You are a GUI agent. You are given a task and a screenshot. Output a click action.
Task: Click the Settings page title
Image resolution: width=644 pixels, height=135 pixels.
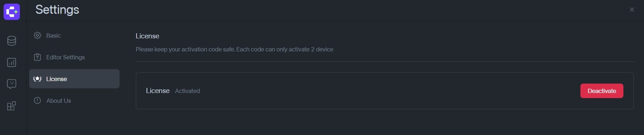point(57,10)
